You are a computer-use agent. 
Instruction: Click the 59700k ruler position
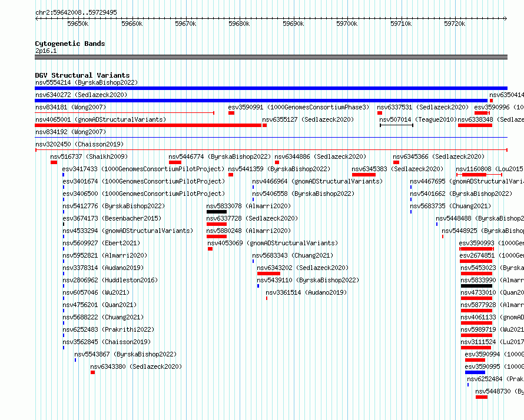pos(347,24)
